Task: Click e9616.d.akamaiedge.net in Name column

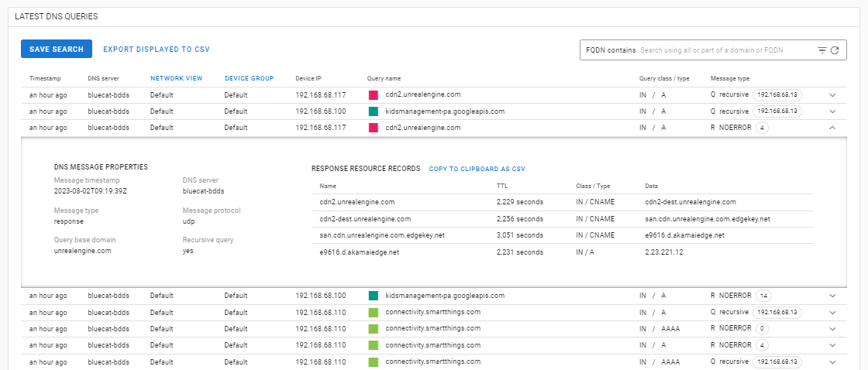Action: [360, 252]
